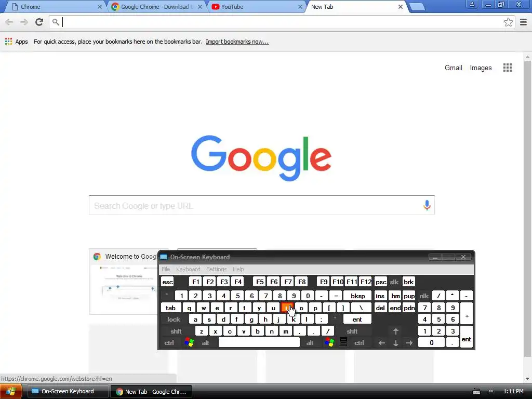This screenshot has height=399, width=532.
Task: Bookmark this page using the star icon
Action: click(x=508, y=22)
